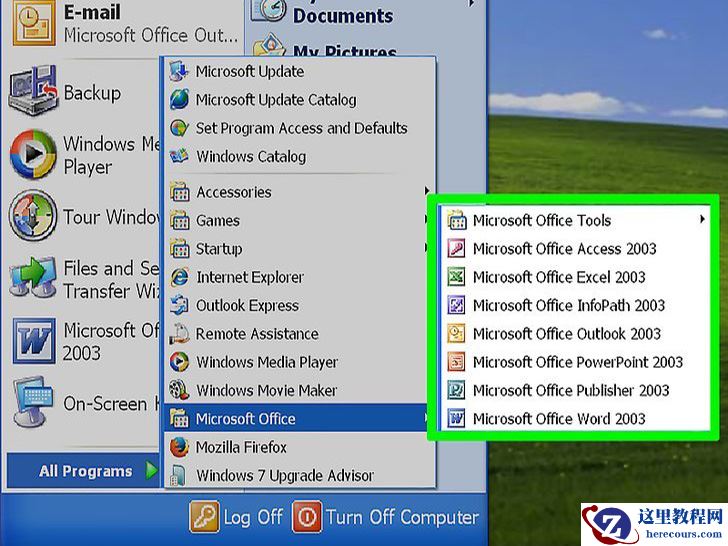
Task: Select Microsoft Office Publisher 2003
Action: point(574,390)
